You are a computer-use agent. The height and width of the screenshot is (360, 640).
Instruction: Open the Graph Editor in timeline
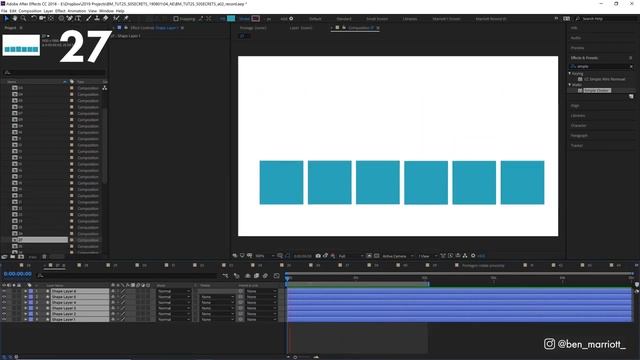point(276,276)
